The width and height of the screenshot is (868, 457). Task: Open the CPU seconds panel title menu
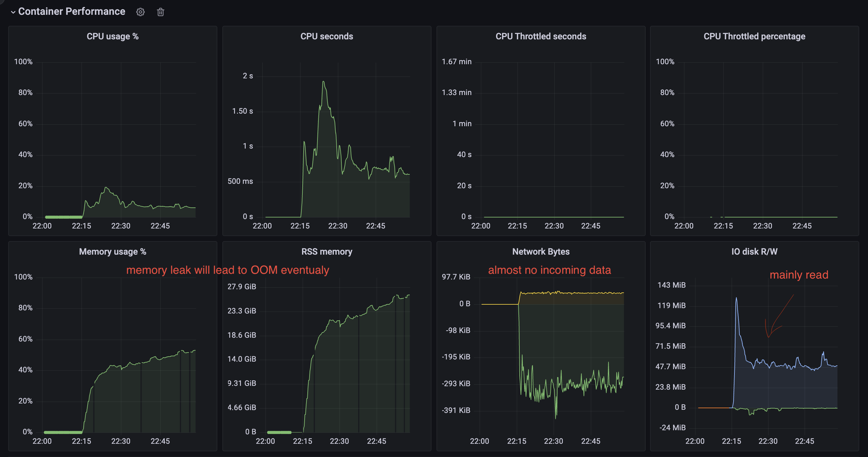click(327, 37)
